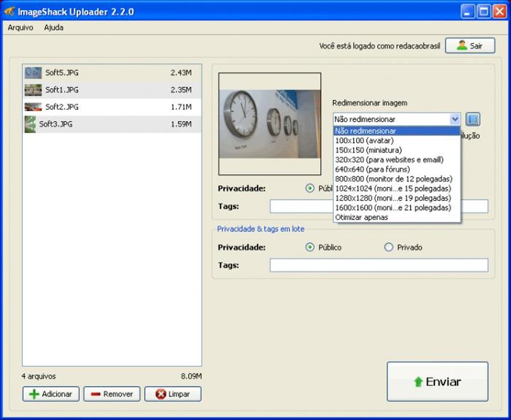This screenshot has width=511, height=420.
Task: Choose 150x150 (miniatura) resize option
Action: coord(397,150)
